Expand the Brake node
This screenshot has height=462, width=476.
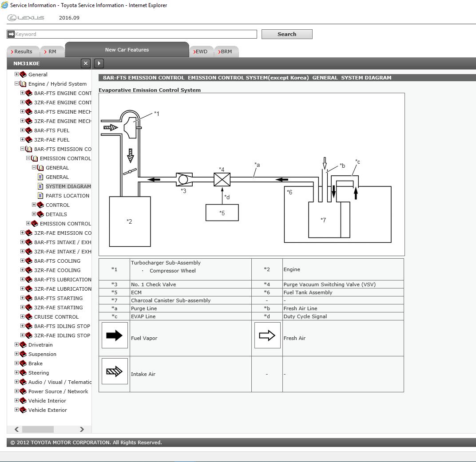pyautogui.click(x=17, y=363)
